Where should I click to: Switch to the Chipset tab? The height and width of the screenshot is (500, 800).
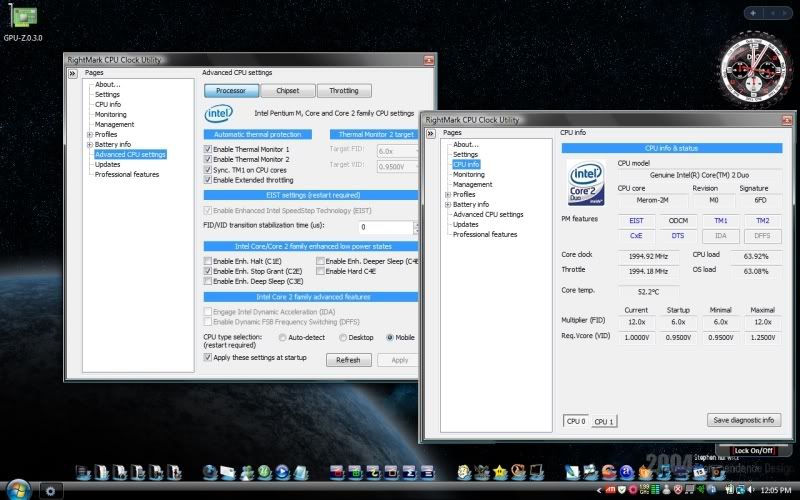(288, 90)
